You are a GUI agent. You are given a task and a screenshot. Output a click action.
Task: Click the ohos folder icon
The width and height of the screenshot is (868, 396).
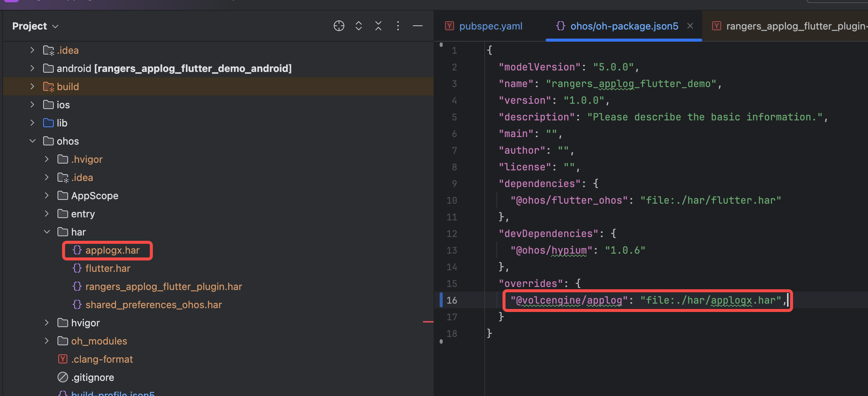pyautogui.click(x=48, y=141)
